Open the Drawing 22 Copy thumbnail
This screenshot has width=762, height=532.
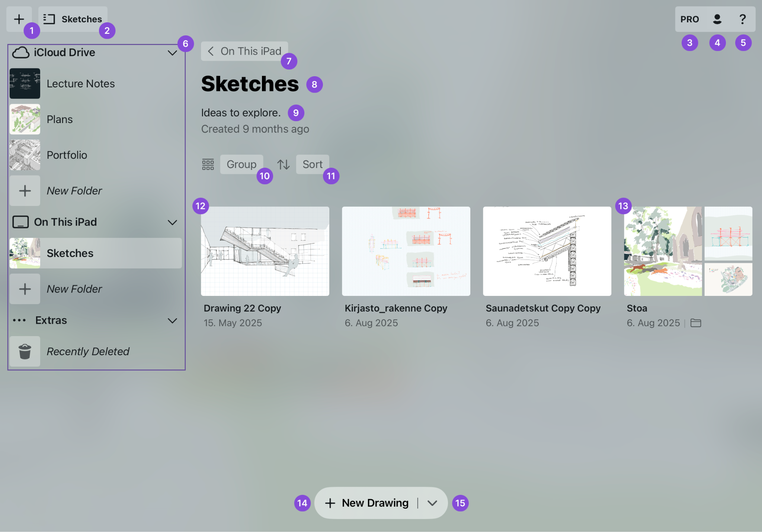(265, 251)
